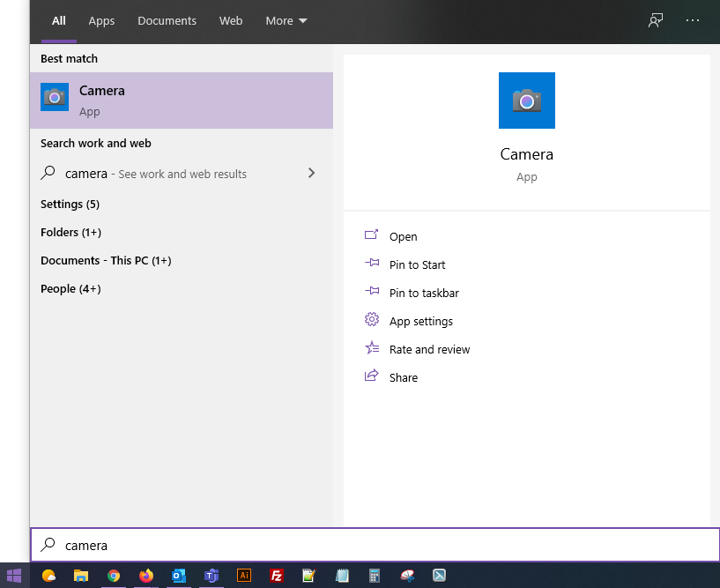Expand the More filter dropdown
This screenshot has width=720, height=588.
pos(286,21)
